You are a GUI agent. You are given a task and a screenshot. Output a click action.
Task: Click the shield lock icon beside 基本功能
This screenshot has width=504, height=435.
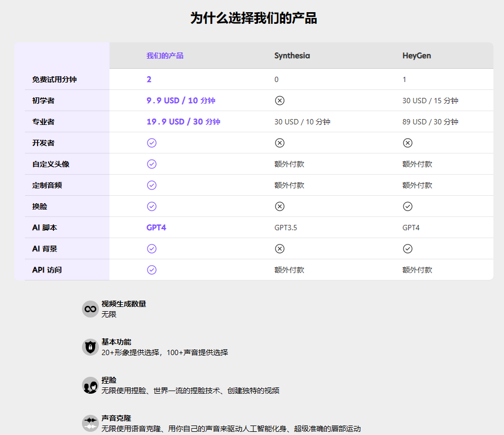tap(90, 347)
